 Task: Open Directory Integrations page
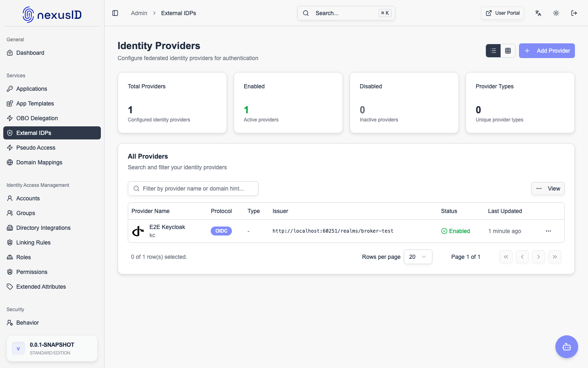point(52,228)
